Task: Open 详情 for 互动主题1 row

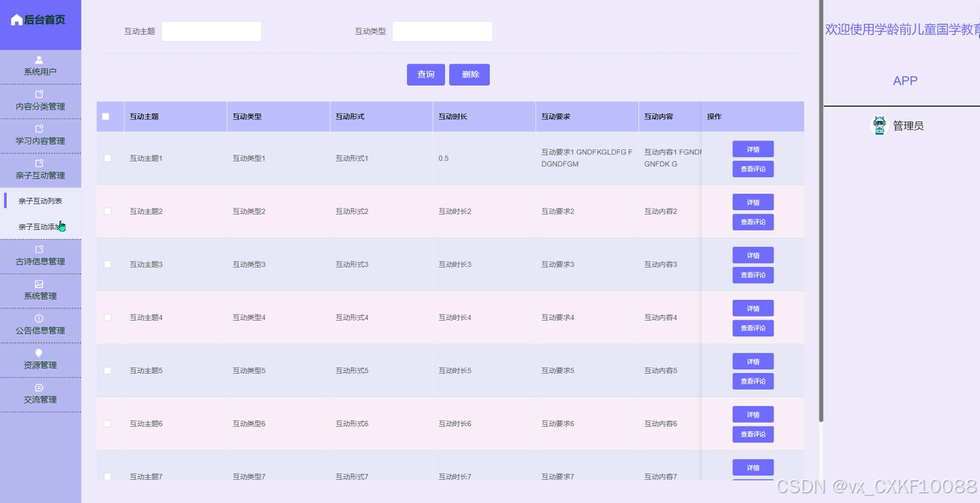Action: [753, 149]
